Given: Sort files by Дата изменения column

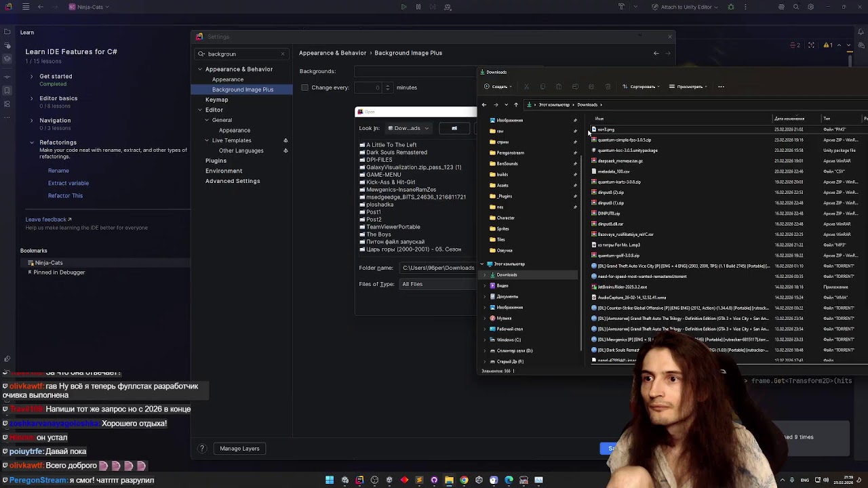Looking at the screenshot, I should pos(789,119).
